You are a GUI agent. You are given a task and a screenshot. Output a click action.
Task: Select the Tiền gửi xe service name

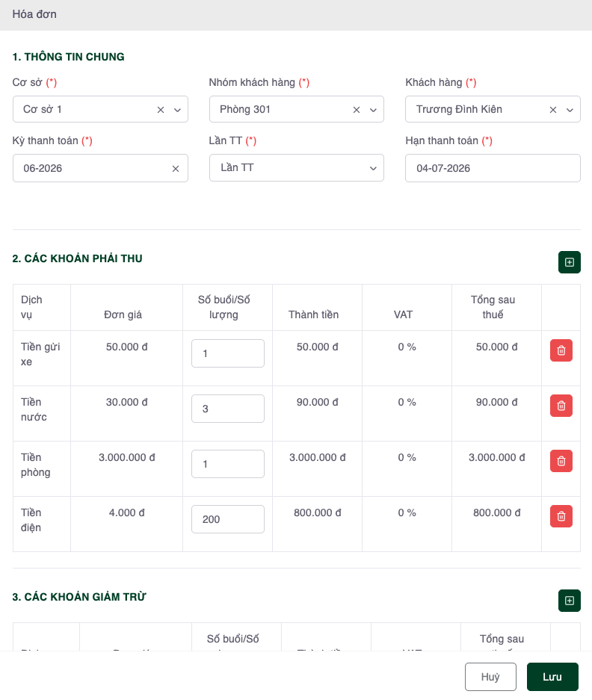pyautogui.click(x=40, y=354)
